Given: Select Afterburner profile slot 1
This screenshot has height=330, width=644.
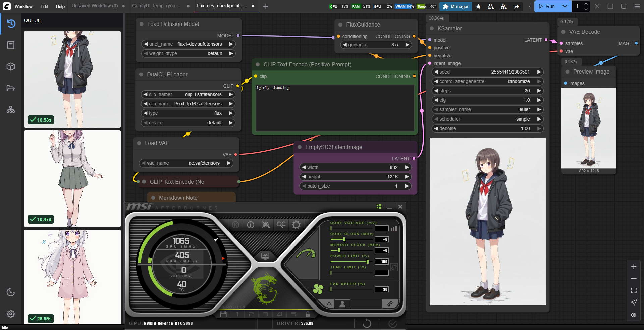Looking at the screenshot, I should click(237, 314).
